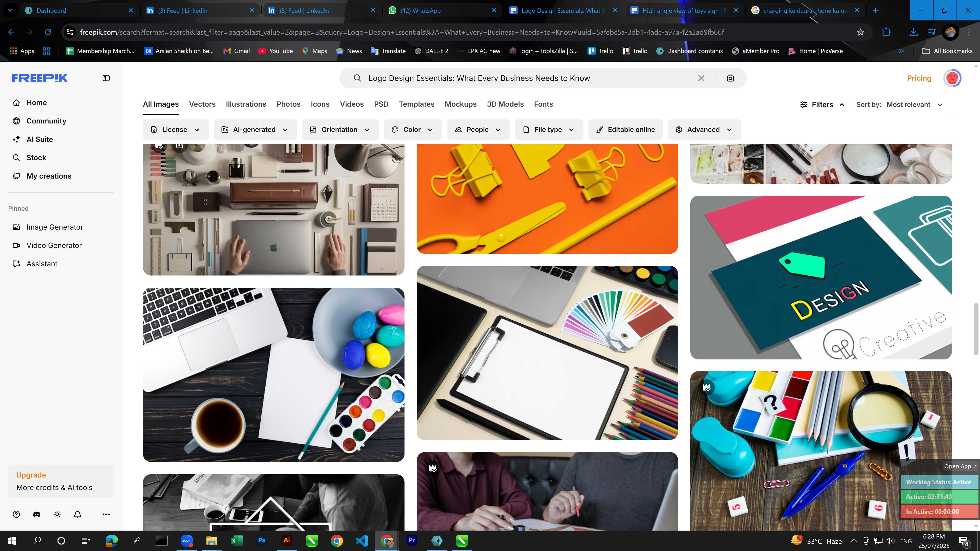This screenshot has height=551, width=980.
Task: Open a new browser tab
Action: click(875, 10)
